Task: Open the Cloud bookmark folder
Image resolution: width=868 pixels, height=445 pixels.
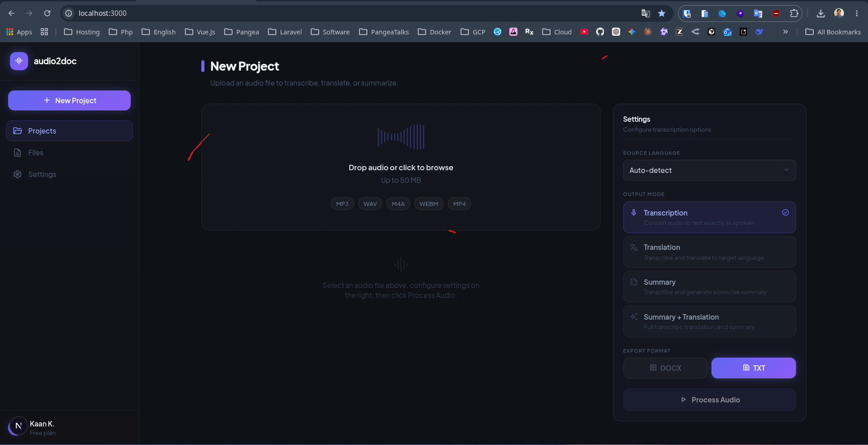Action: [557, 32]
